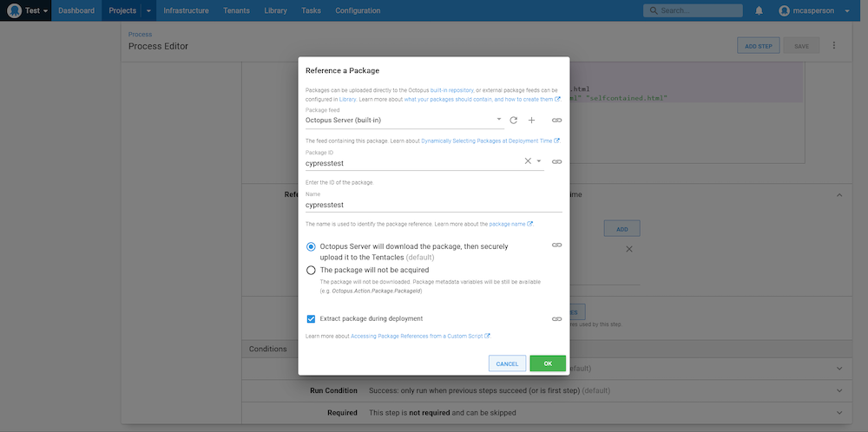Click the bind icon beside Extract package checkbox
The width and height of the screenshot is (868, 432).
(x=556, y=319)
